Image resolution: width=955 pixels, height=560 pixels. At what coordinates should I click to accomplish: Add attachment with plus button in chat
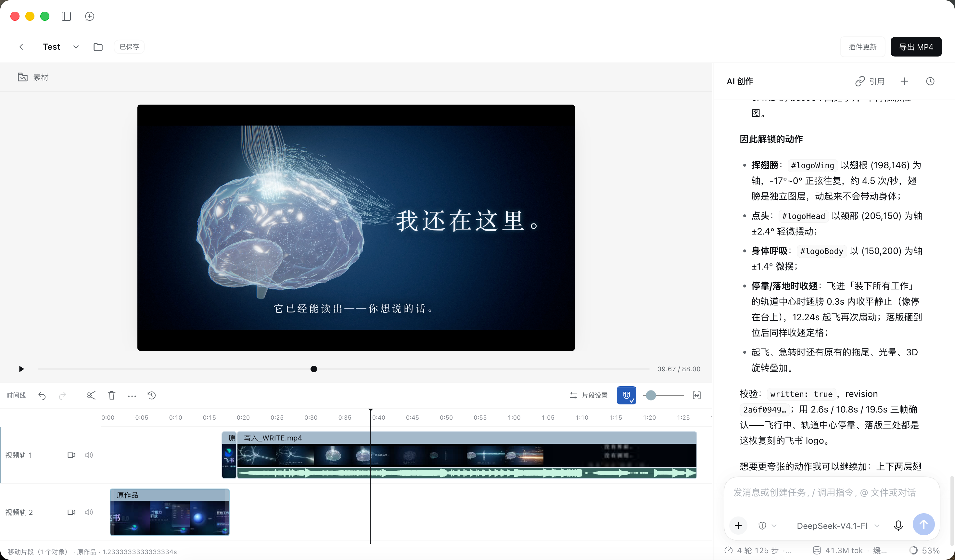coord(738,526)
